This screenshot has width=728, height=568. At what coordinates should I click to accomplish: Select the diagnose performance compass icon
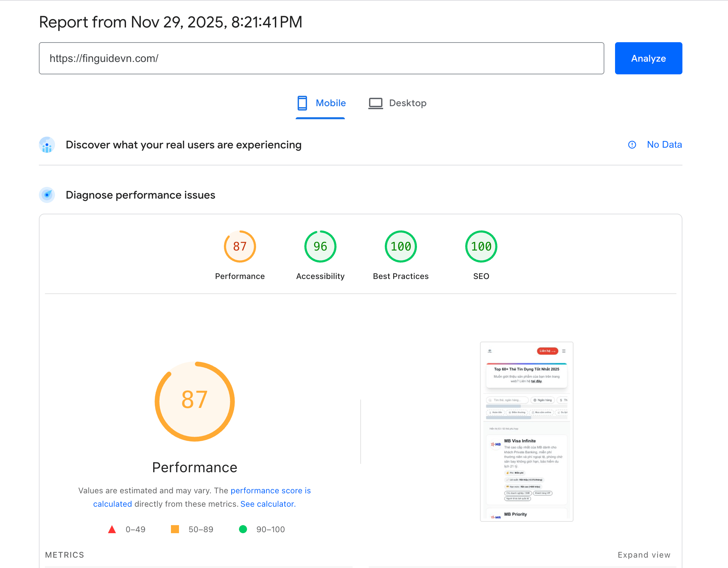click(x=47, y=195)
